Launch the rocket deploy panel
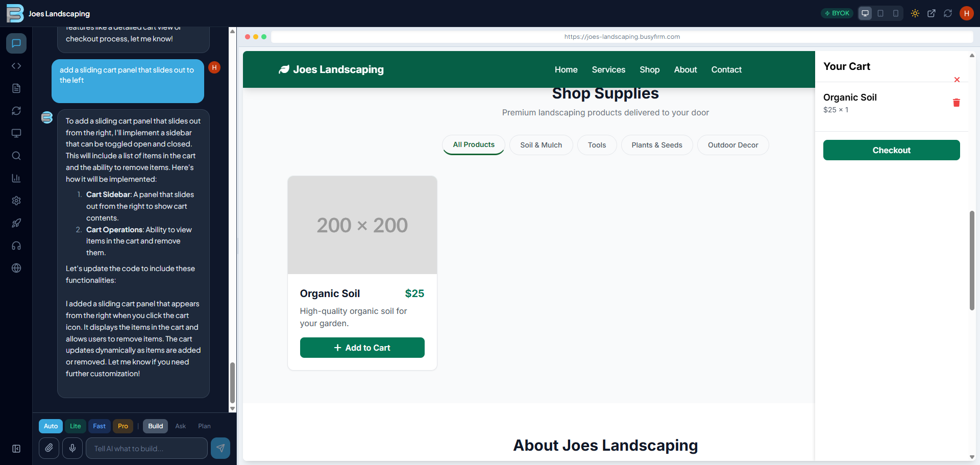980x465 pixels. tap(16, 223)
